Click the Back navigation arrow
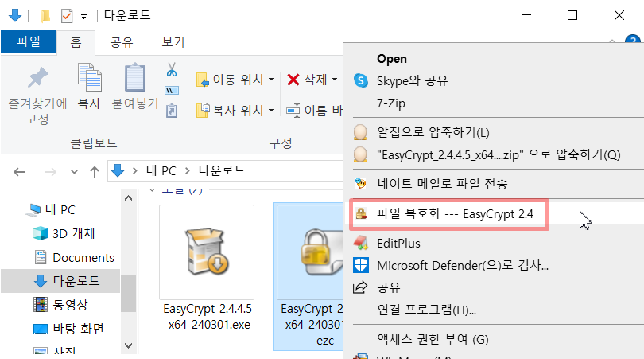This screenshot has width=644, height=359. point(19,171)
